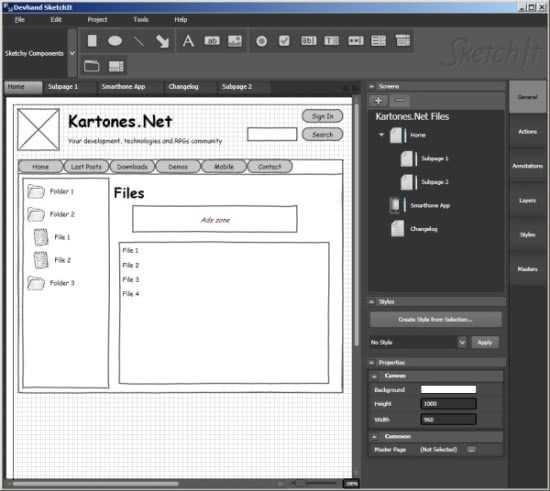Click the Ads zone box on canvas

click(215, 219)
